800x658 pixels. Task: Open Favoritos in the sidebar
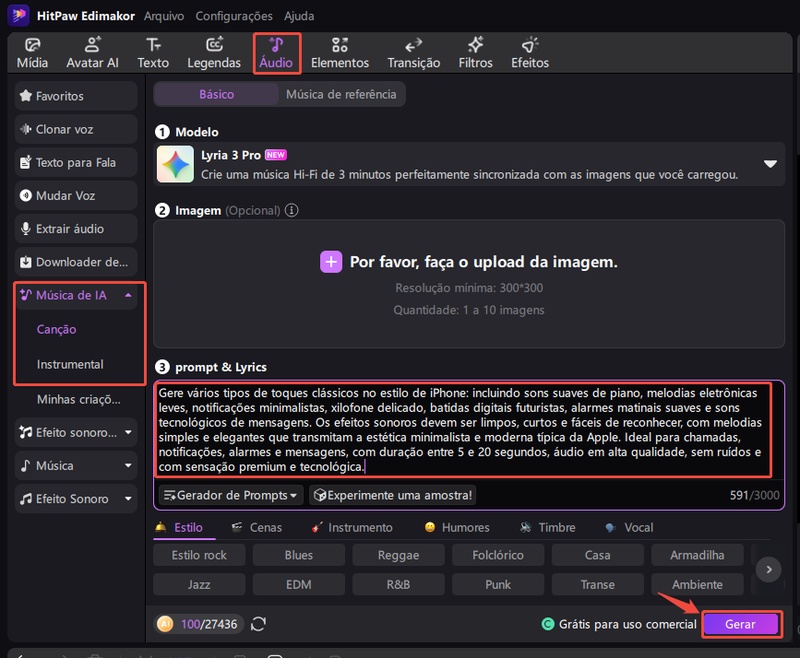[76, 96]
